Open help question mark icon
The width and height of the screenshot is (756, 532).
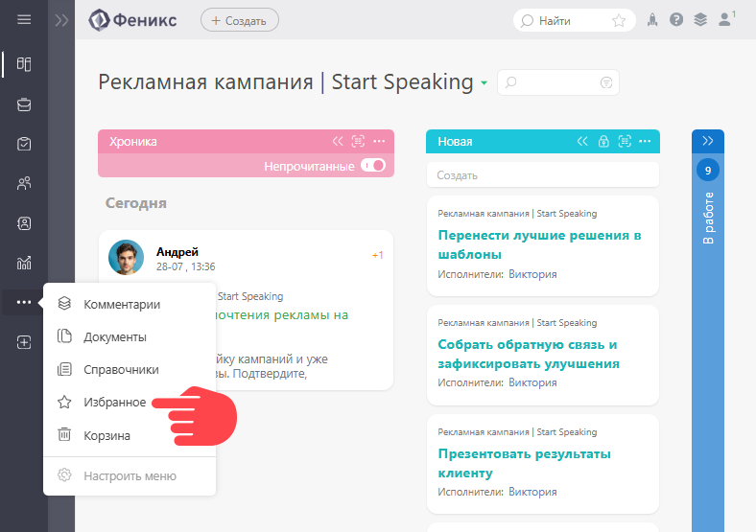[676, 20]
